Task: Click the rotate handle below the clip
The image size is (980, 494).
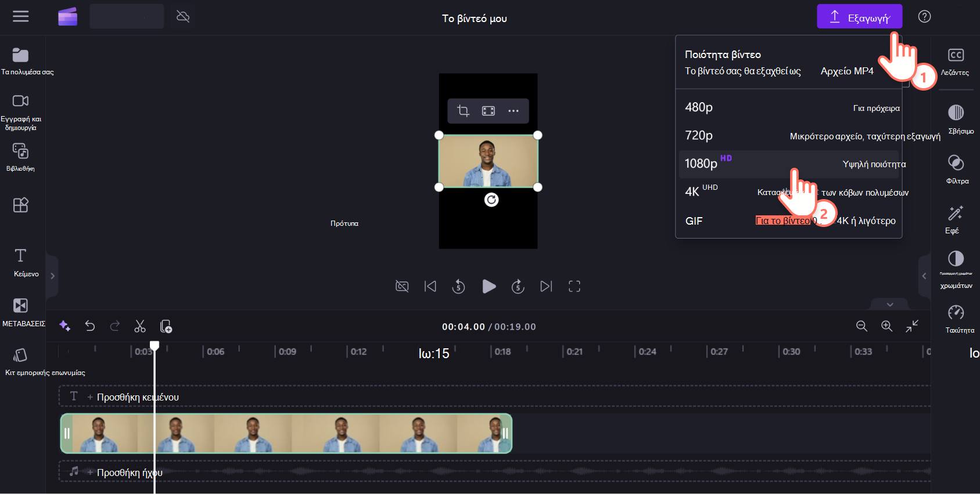Action: click(x=491, y=200)
